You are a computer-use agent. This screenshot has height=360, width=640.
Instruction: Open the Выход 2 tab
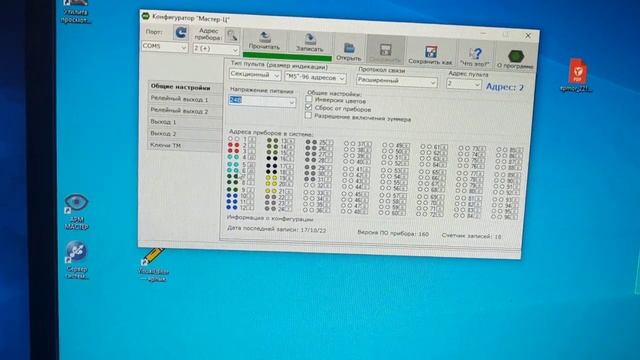(x=185, y=133)
